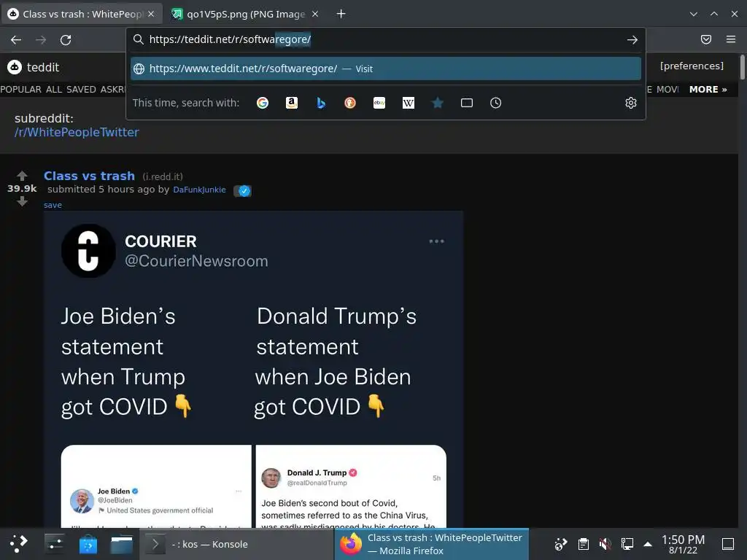747x560 pixels.
Task: Open the clock and calendar at 1:50 PM
Action: 683,544
